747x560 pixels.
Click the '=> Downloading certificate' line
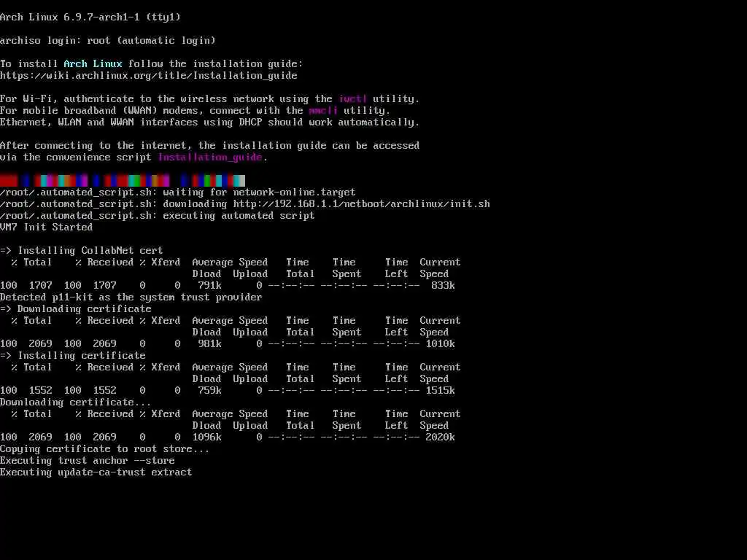(x=76, y=309)
